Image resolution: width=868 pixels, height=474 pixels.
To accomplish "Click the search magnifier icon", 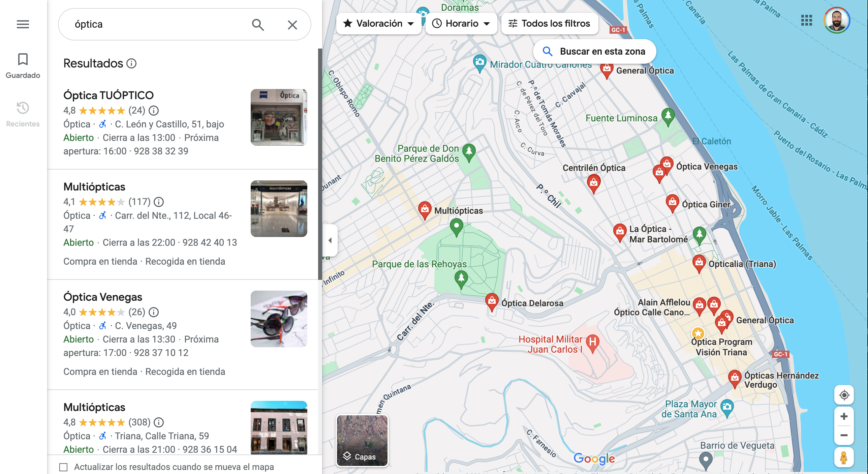I will (x=258, y=25).
